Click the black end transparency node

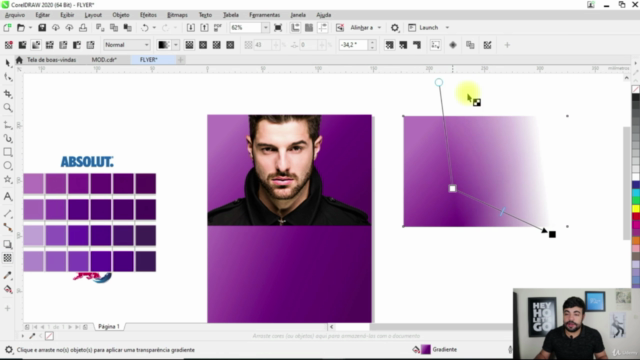point(552,234)
